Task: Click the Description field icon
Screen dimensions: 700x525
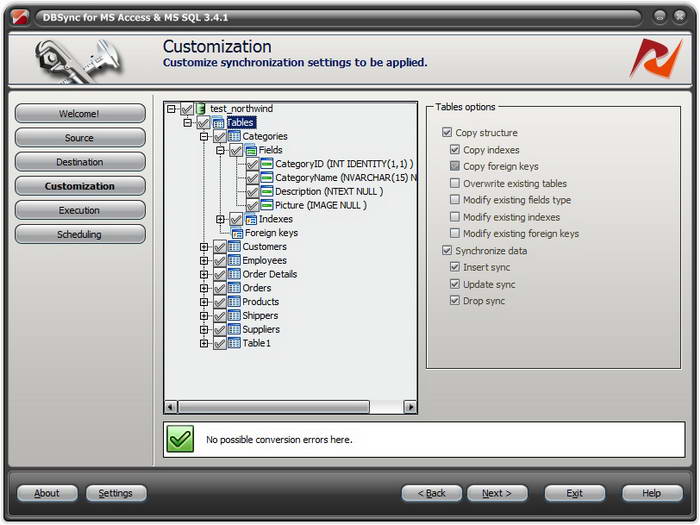Action: 267,192
